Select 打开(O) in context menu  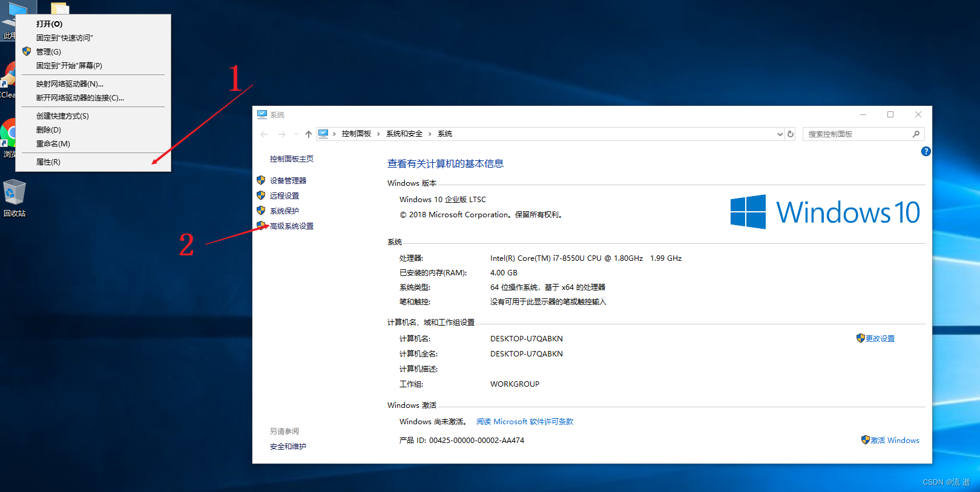[93, 24]
